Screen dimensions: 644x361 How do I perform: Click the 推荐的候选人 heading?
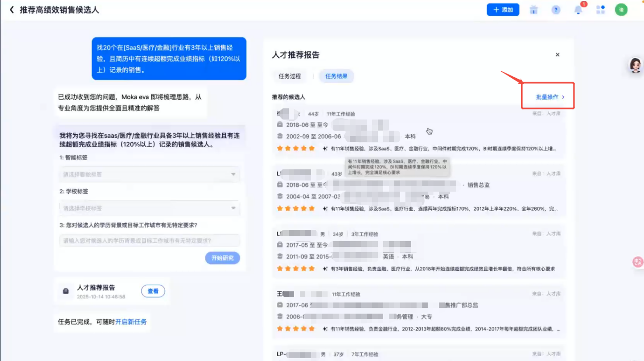288,97
